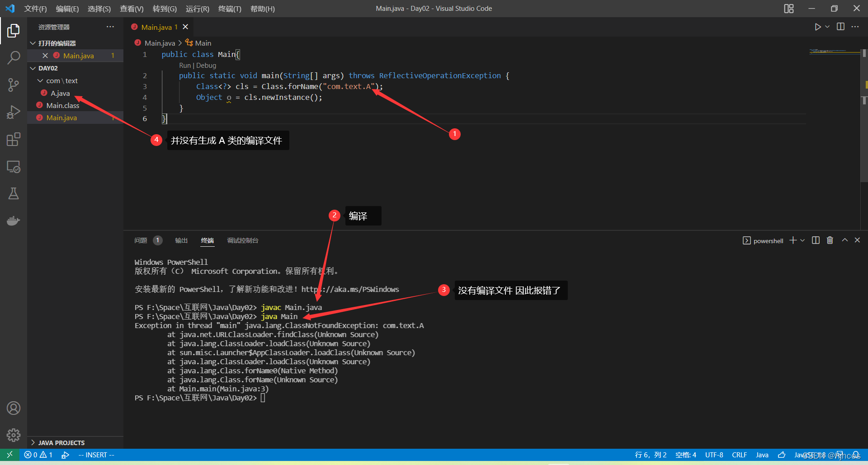
Task: Switch to the 调试控制台 panel tab
Action: [243, 240]
